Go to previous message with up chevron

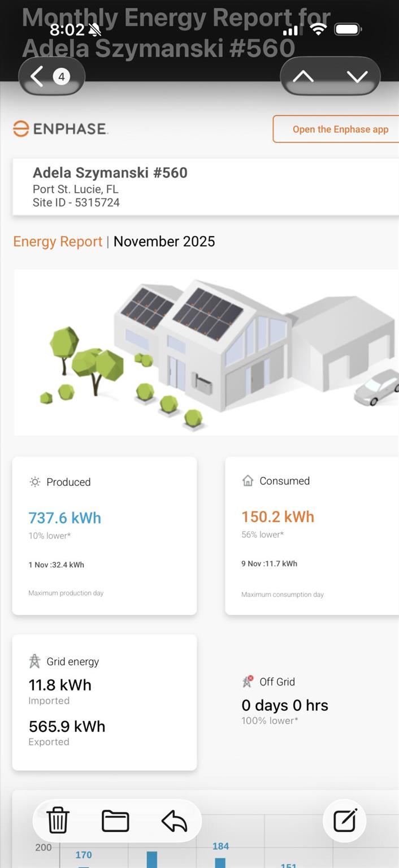(303, 76)
